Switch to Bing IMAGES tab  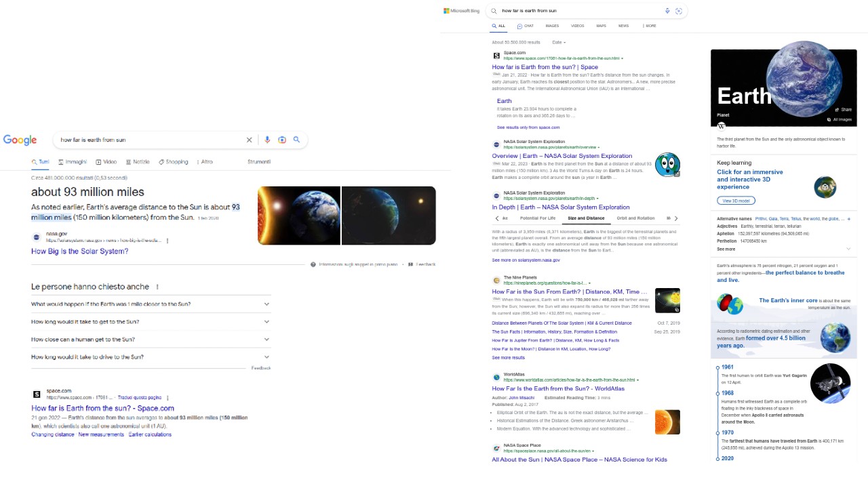tap(552, 26)
